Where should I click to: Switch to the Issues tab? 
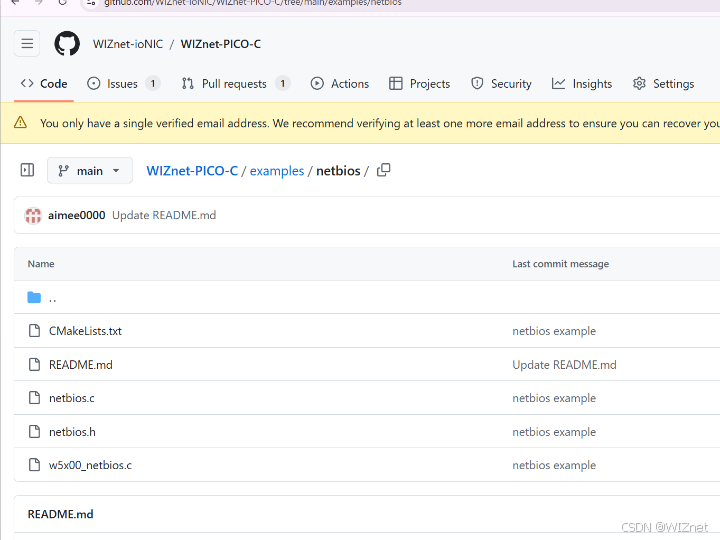(x=123, y=84)
